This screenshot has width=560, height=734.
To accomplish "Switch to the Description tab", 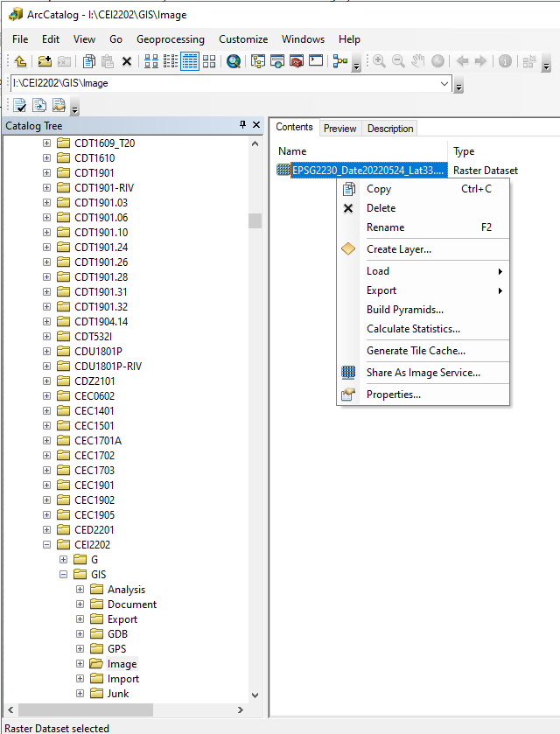I will click(390, 129).
